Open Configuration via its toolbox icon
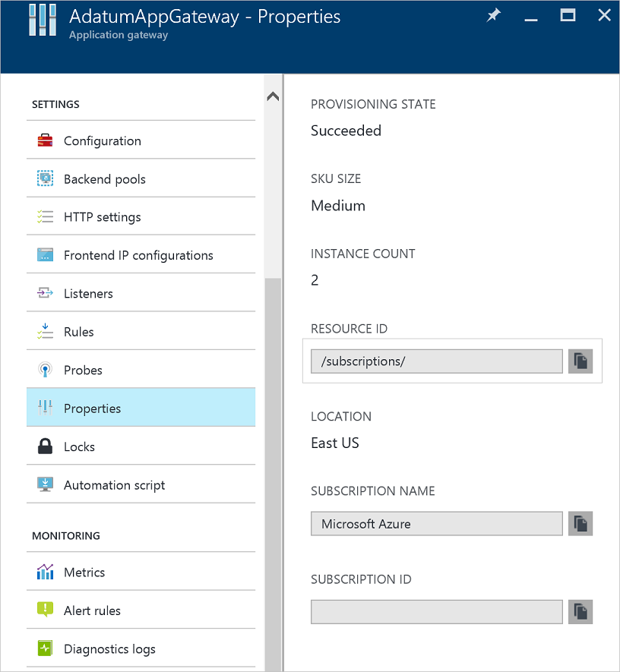 (46, 140)
